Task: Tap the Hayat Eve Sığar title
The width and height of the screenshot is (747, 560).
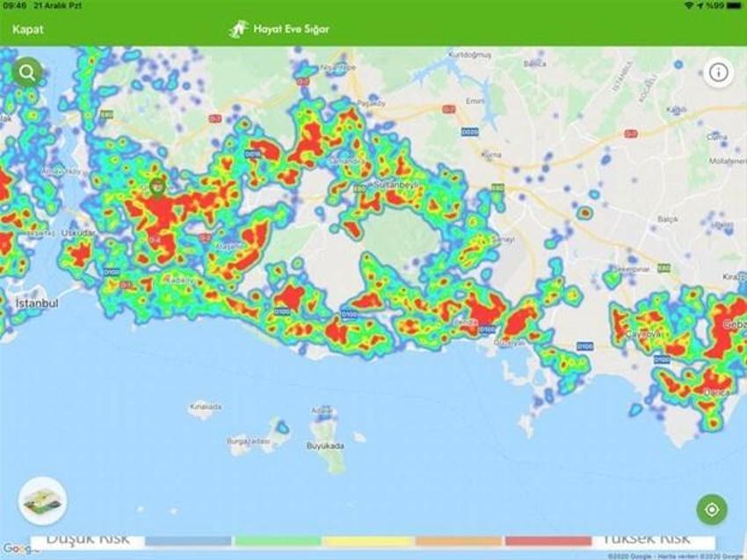Action: [x=291, y=29]
